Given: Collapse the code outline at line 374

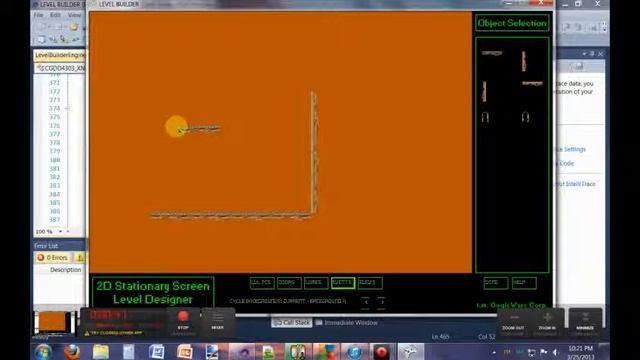Looking at the screenshot, I should [x=67, y=109].
